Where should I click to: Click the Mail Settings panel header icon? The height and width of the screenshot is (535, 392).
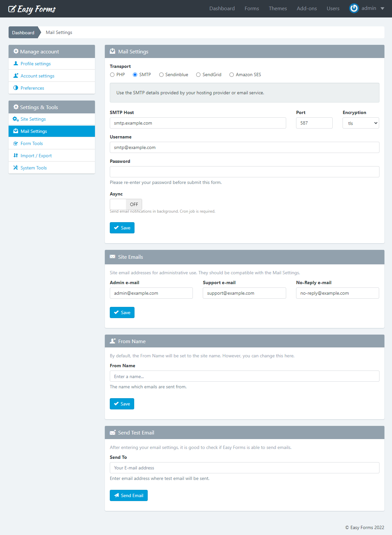[112, 51]
